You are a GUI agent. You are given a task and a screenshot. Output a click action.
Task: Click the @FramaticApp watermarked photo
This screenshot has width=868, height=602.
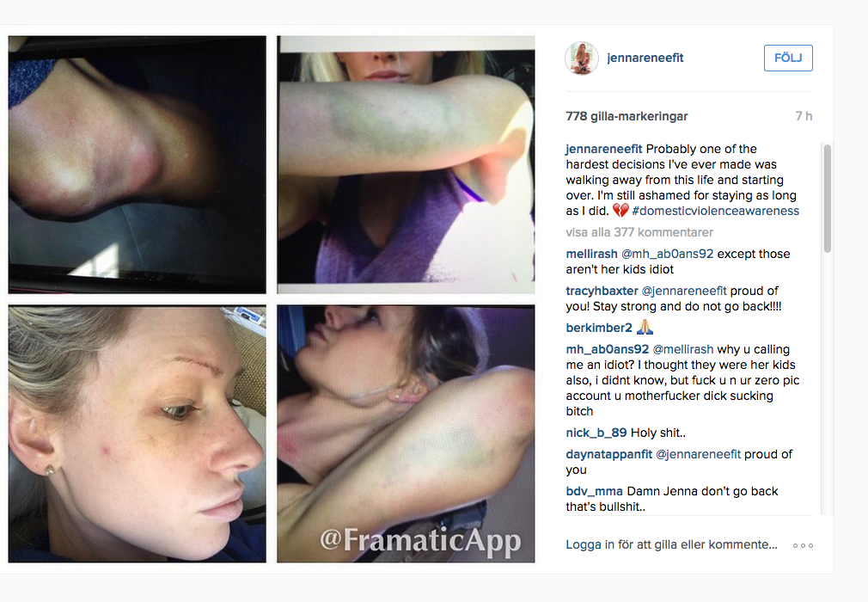406,433
